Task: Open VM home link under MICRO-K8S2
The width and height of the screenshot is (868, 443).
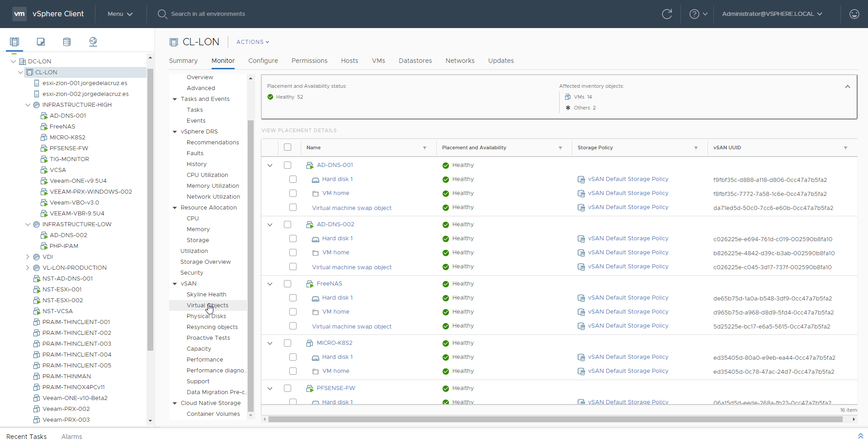Action: point(336,371)
